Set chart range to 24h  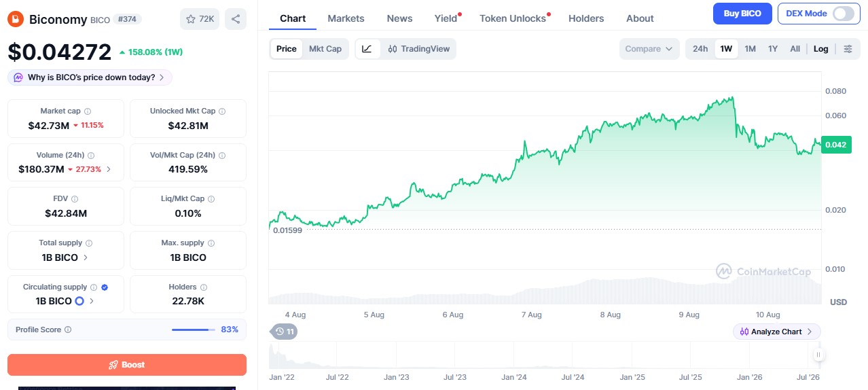click(700, 49)
